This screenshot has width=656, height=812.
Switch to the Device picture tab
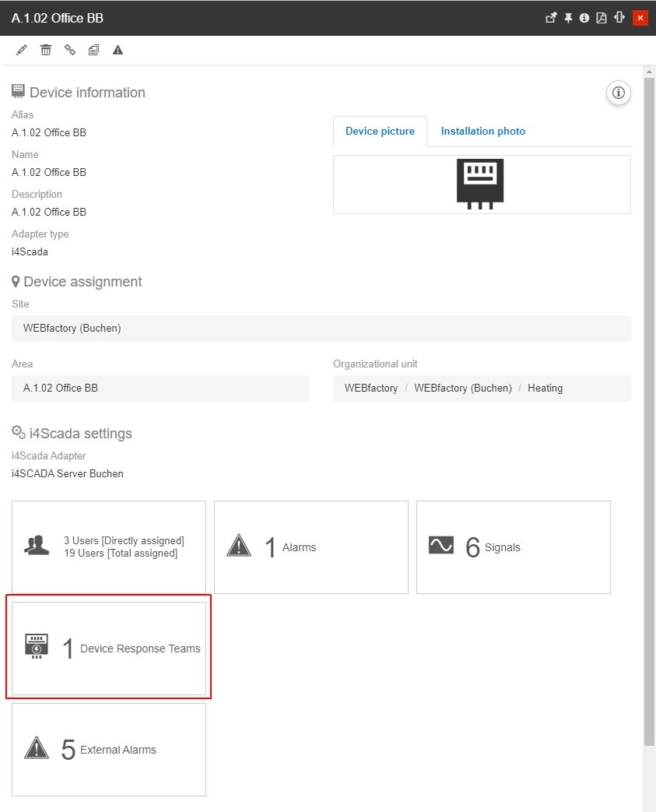[380, 132]
